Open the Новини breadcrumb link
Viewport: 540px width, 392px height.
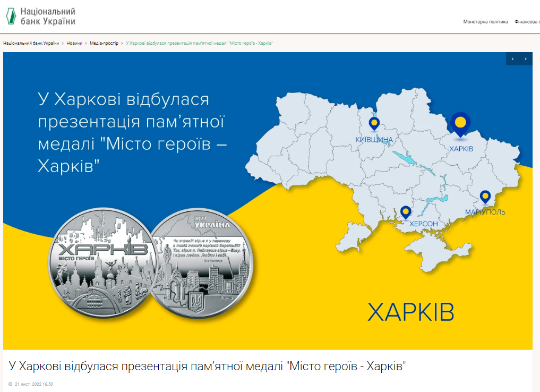[74, 43]
